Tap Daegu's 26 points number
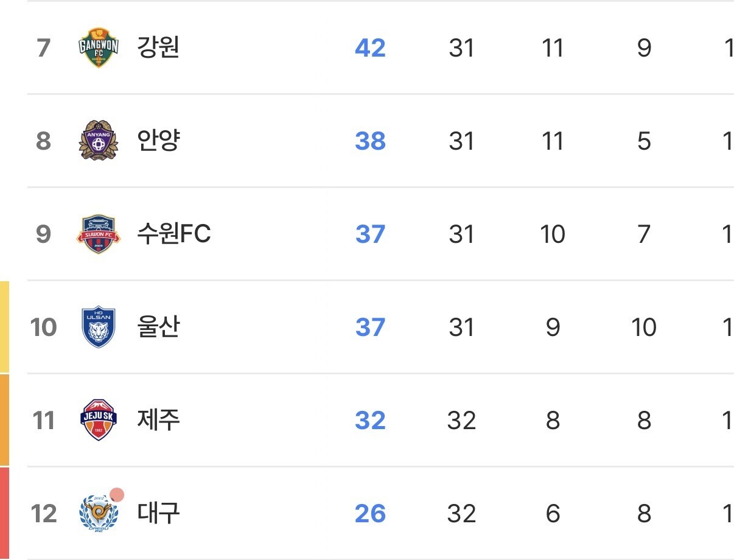This screenshot has height=560, width=734. click(x=370, y=514)
